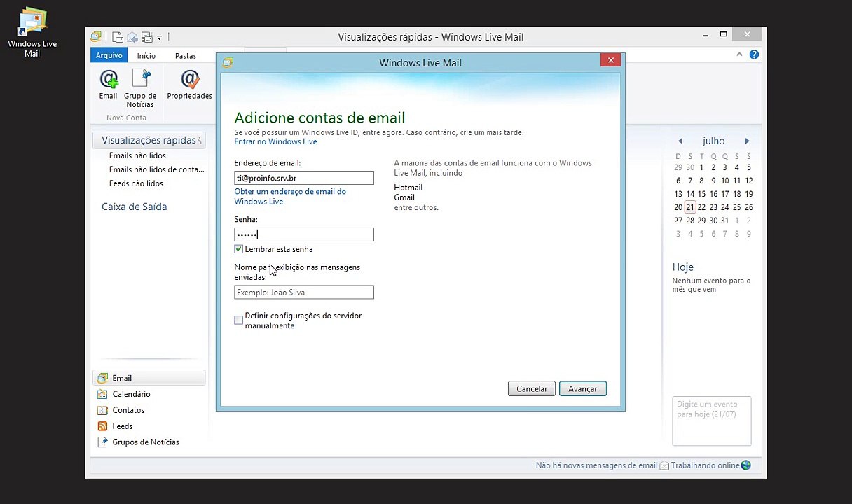
Task: Click the Windows Live Mail title bar app icon
Action: 96,37
